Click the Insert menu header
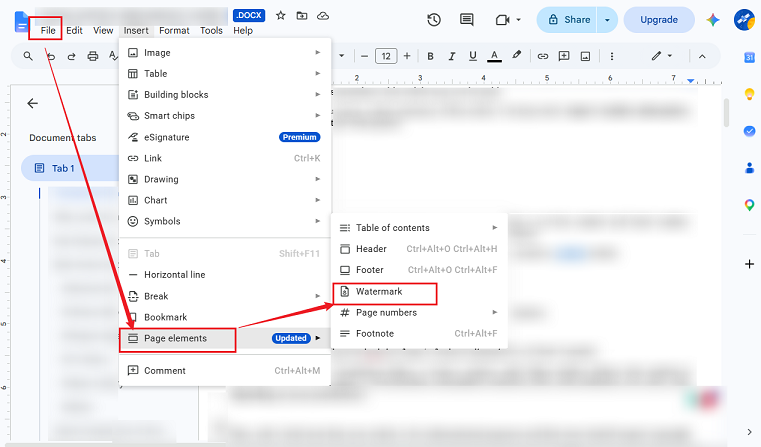The height and width of the screenshot is (447, 761). [136, 30]
